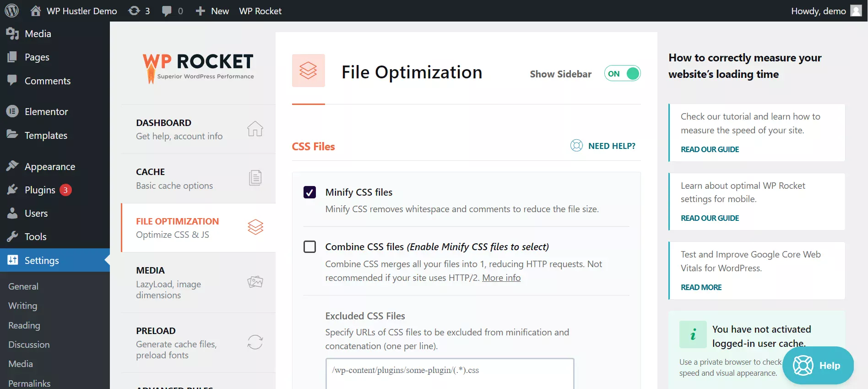Click the home icon next to WP Hustler Demo
868x389 pixels.
click(x=36, y=11)
